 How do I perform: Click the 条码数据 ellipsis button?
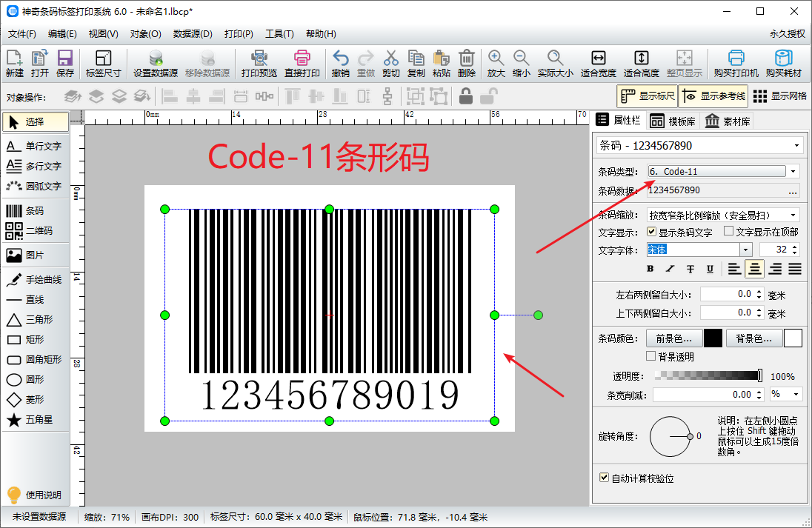click(793, 191)
